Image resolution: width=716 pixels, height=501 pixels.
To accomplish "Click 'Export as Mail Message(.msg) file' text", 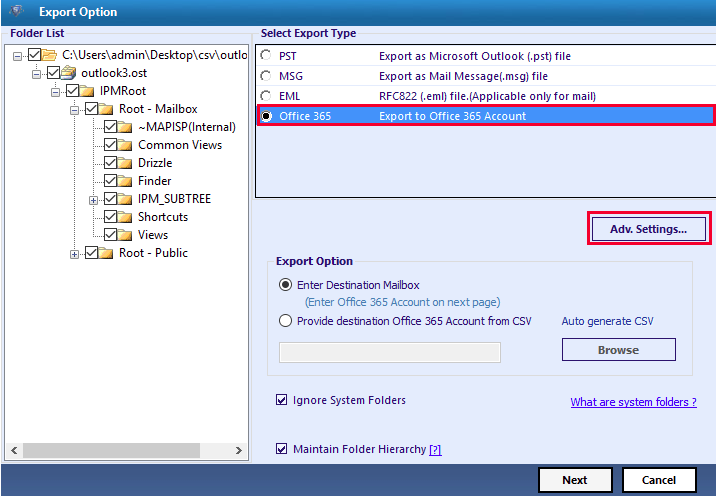I will coord(463,76).
